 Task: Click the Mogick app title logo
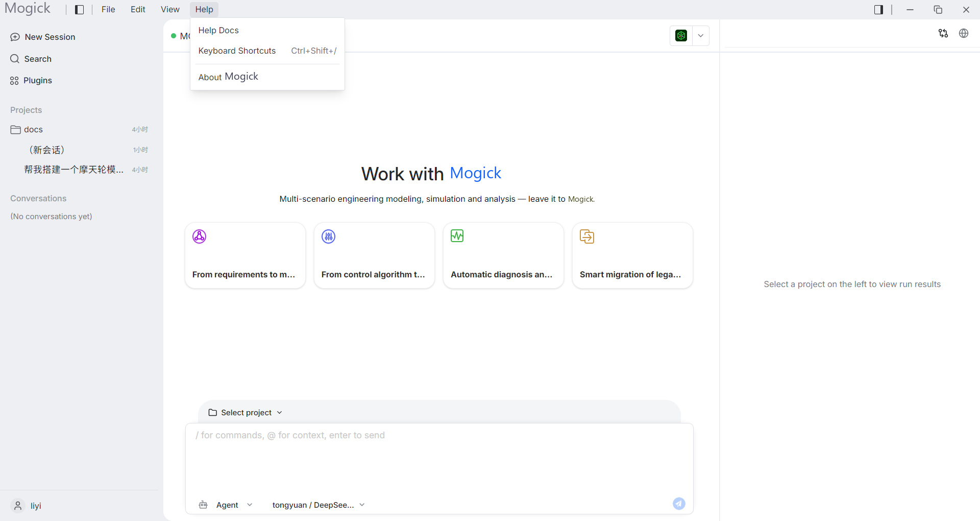28,8
